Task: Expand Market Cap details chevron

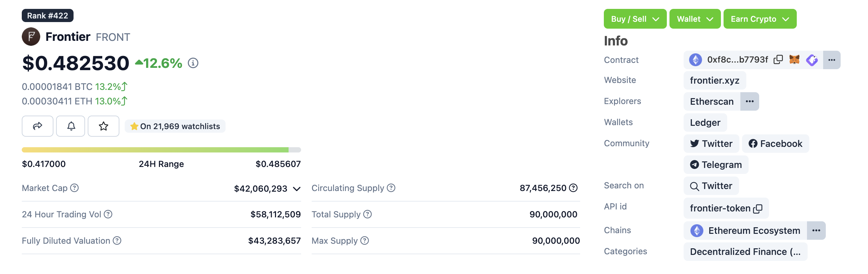Action: pos(296,189)
